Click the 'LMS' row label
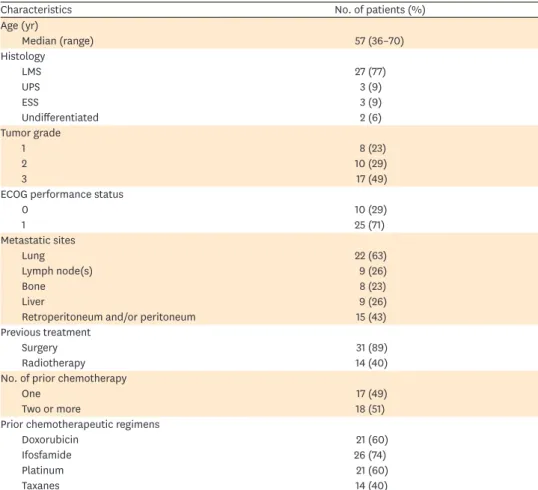Screen dimensions: 538x490 (x=32, y=71)
